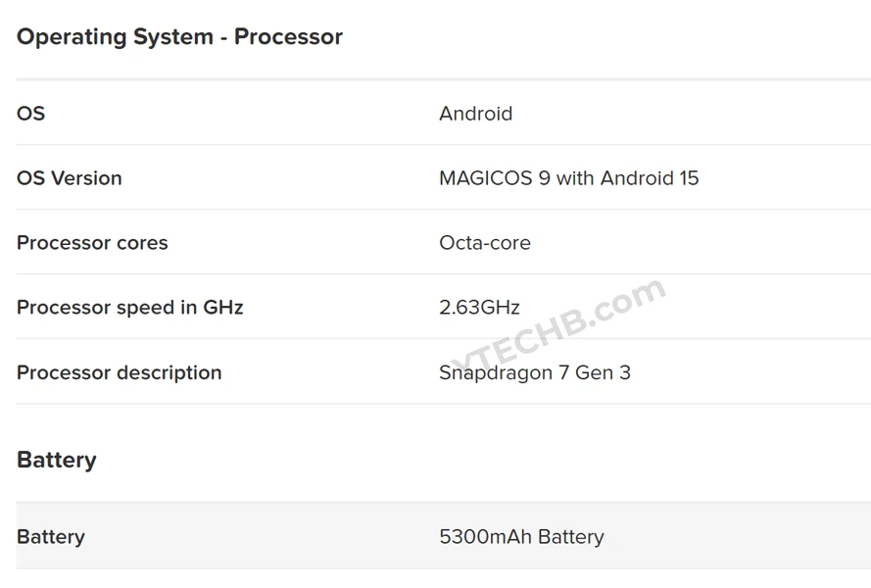Click the thick divider under the Battery heading
Screen dimensions: 871x588
pos(443,503)
